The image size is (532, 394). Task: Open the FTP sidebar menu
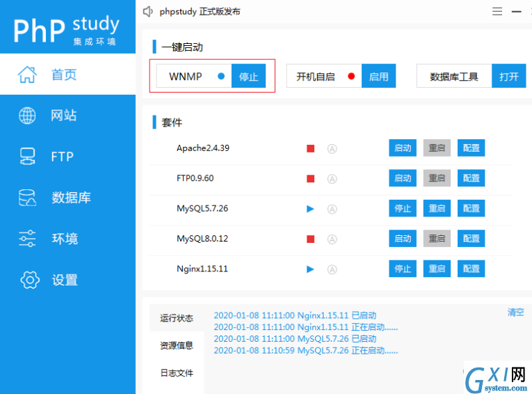pos(68,156)
